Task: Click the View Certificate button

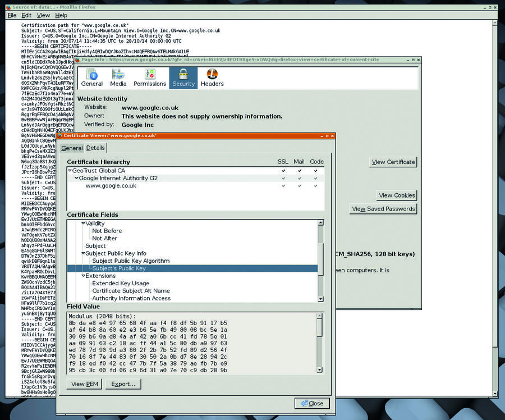Action: [393, 162]
